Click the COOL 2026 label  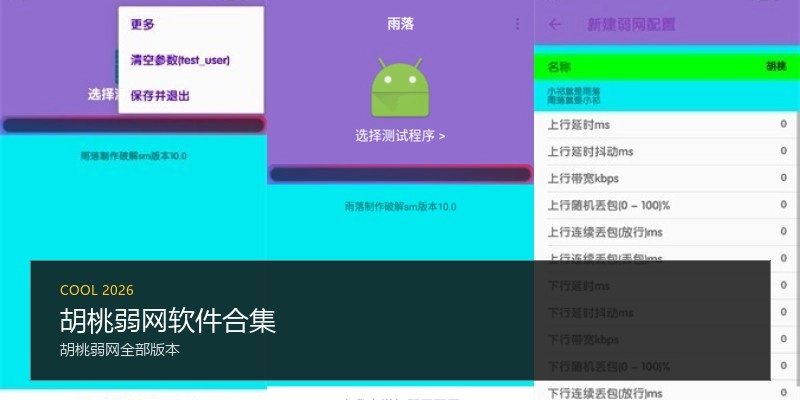click(97, 290)
